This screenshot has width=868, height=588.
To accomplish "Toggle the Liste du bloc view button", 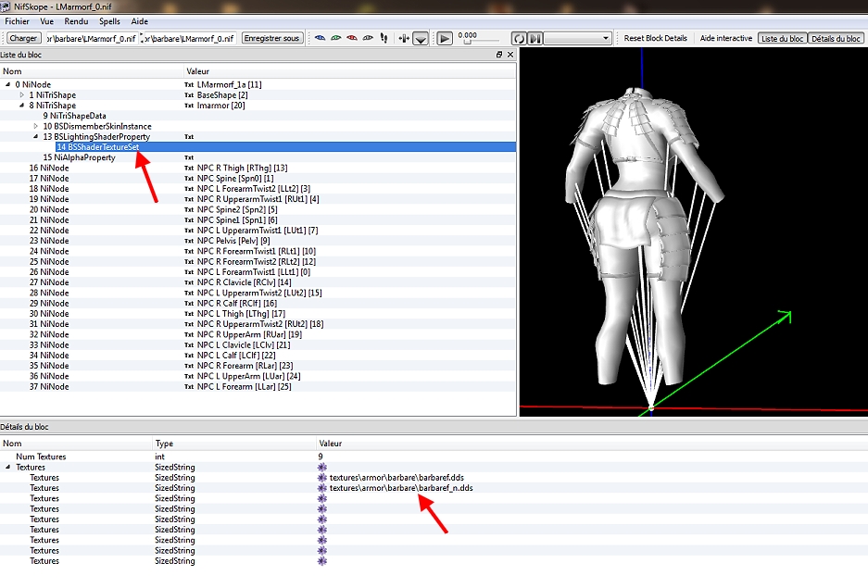I will pos(782,38).
